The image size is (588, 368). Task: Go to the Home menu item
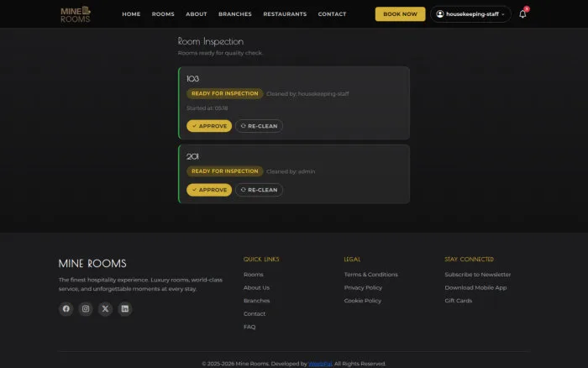(x=131, y=14)
